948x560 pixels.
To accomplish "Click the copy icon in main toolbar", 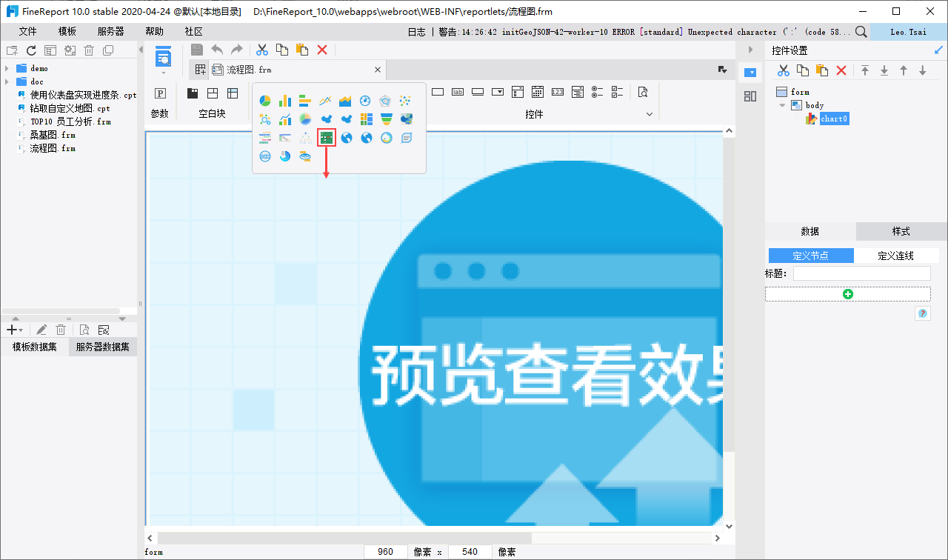I will [x=282, y=50].
